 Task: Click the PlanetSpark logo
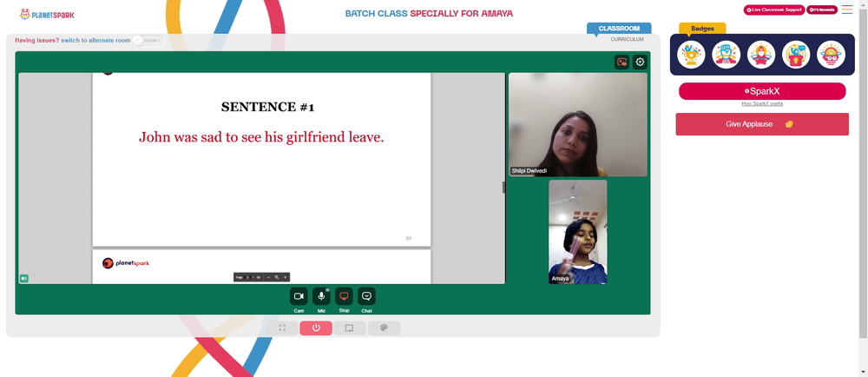47,15
